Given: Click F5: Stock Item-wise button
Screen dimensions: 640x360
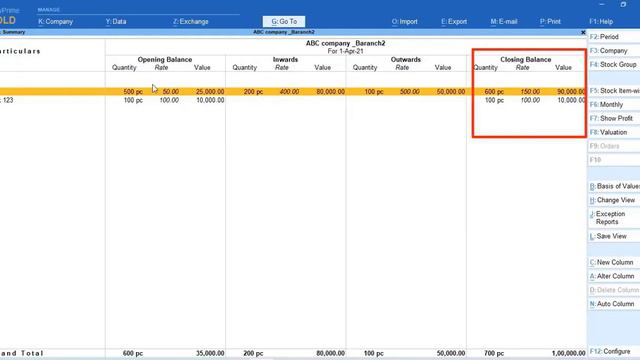Looking at the screenshot, I should click(x=614, y=91).
